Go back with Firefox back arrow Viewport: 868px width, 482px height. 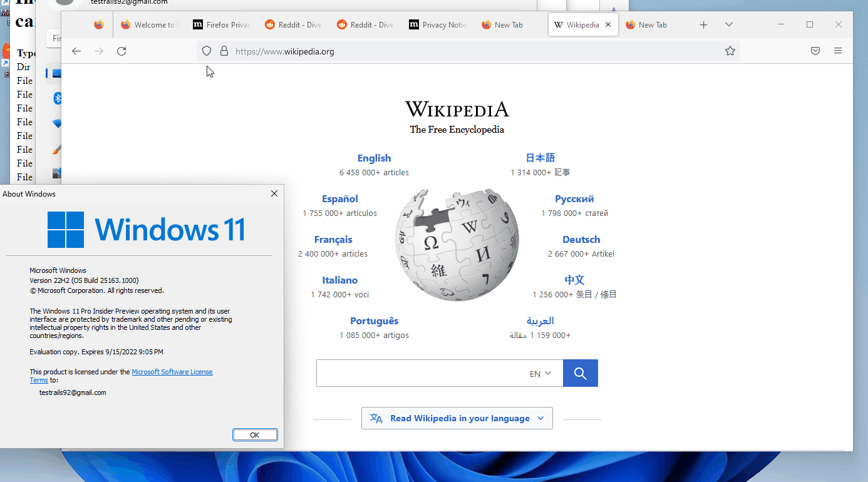coord(76,51)
